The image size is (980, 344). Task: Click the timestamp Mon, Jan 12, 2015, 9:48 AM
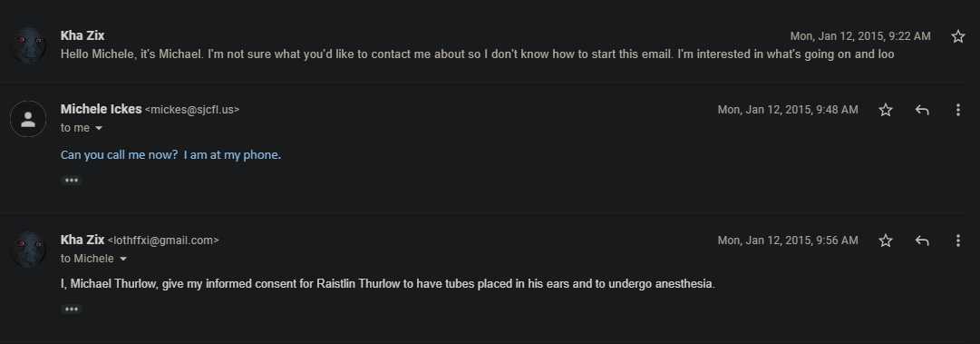click(x=788, y=110)
